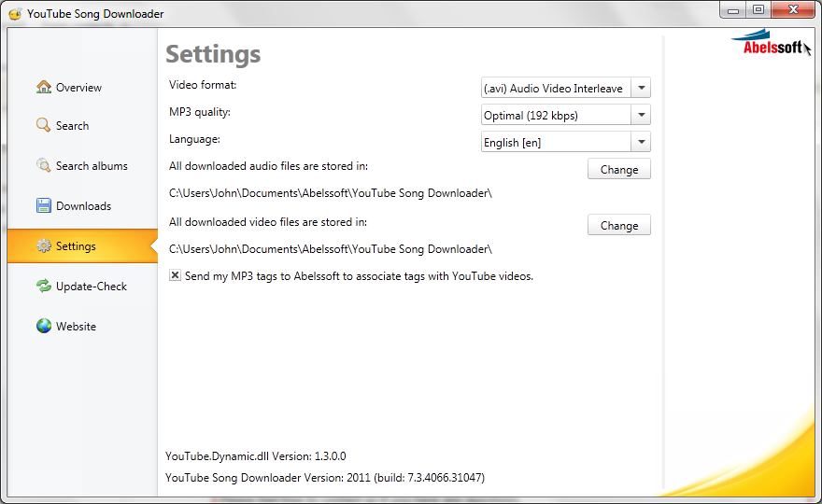Click the English [en] combo field

click(x=556, y=142)
